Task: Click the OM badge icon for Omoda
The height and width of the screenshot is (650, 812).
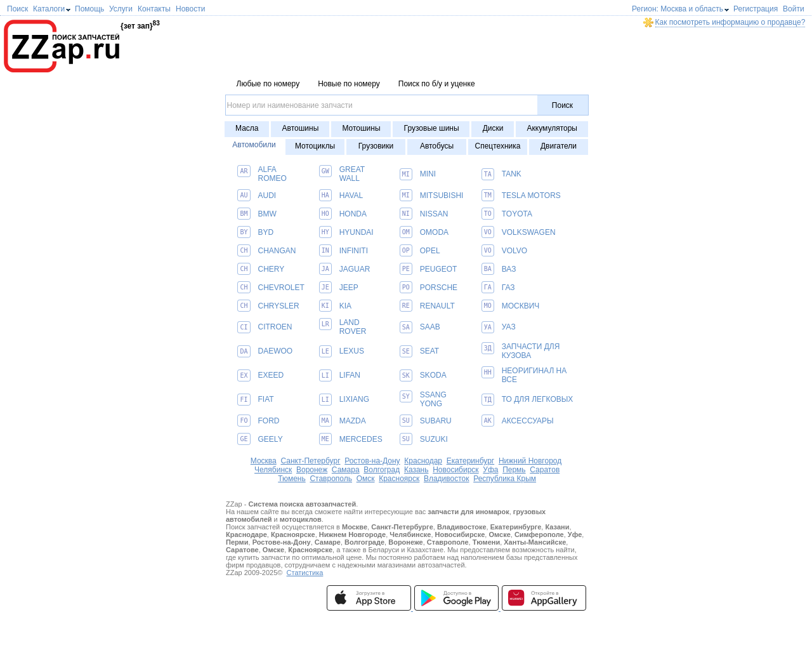Action: click(406, 232)
